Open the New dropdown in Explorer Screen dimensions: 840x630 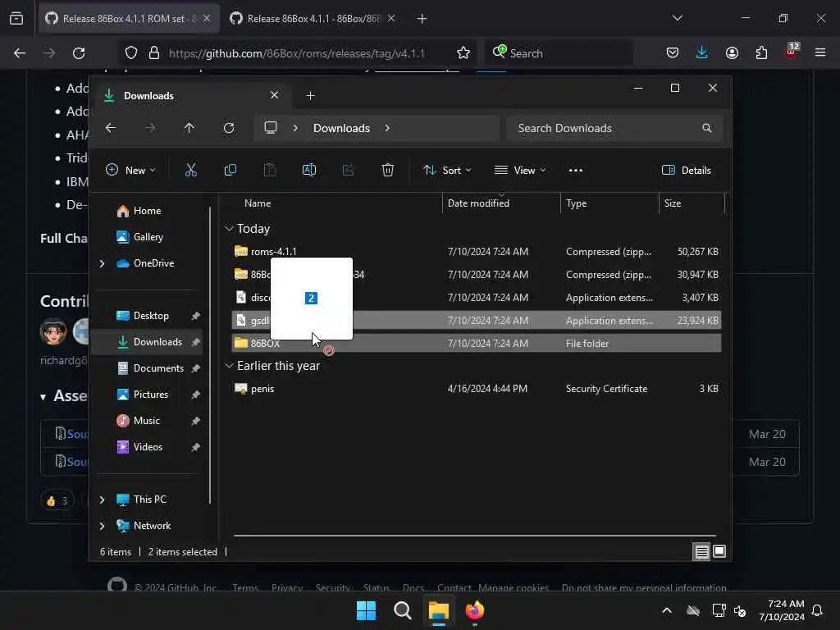130,171
